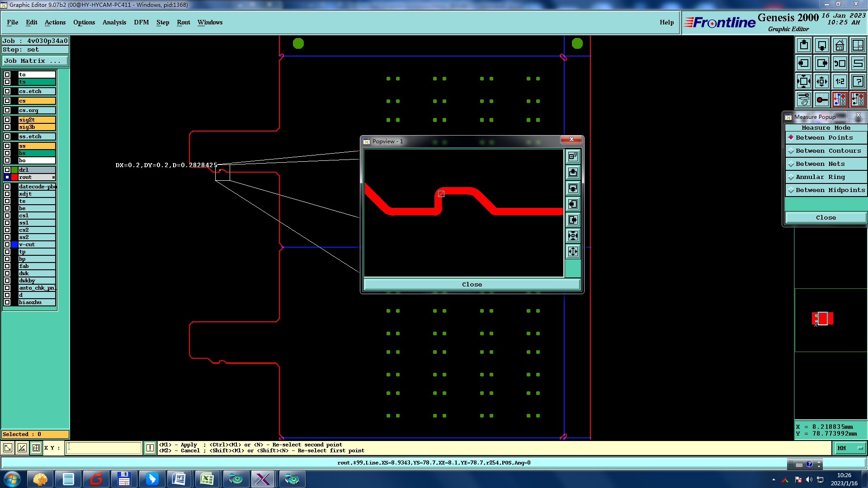
Task: Click pan down icon in Popview toolbar
Action: (x=573, y=188)
